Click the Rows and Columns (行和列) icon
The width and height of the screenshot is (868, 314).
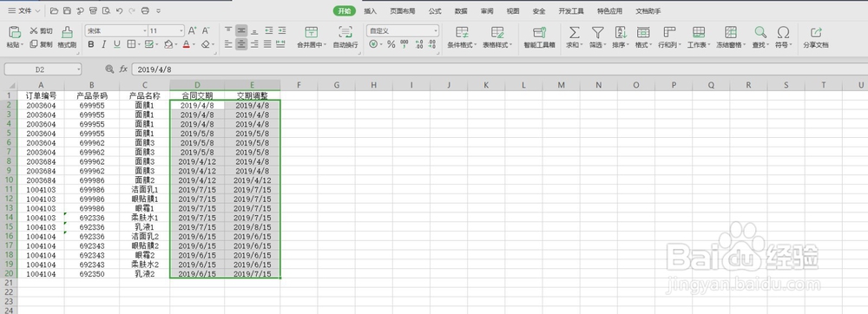[669, 31]
